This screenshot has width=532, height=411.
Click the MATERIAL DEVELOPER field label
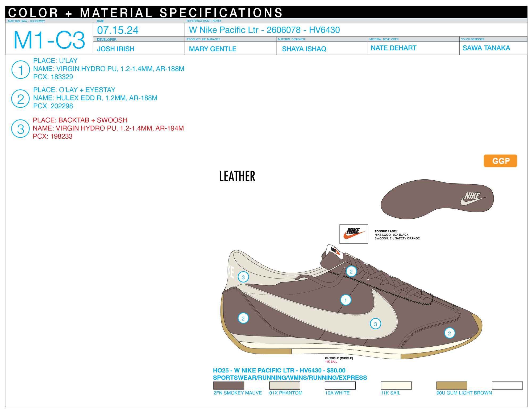(384, 39)
